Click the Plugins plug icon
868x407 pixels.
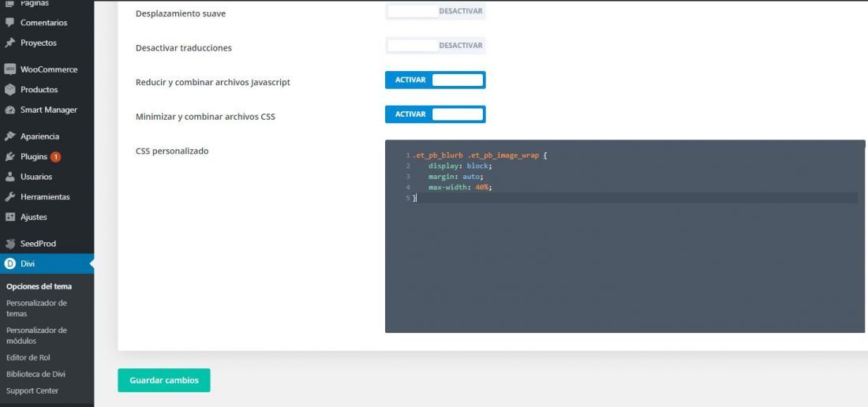[x=9, y=157]
